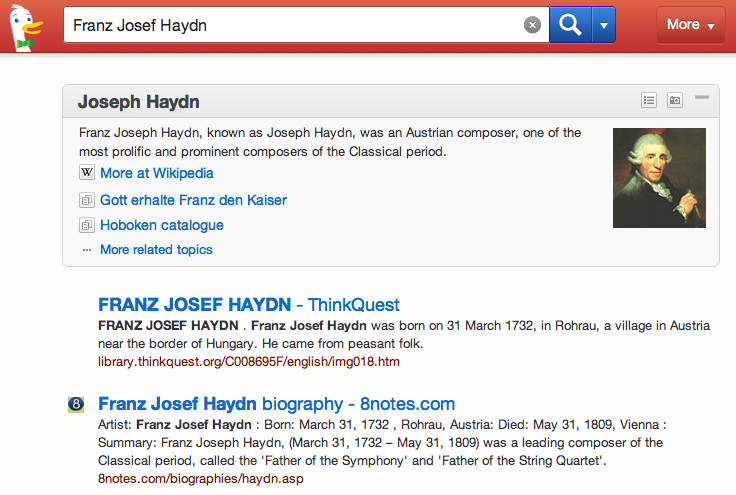Open the FRANZ JOSEF HAYDN - ThinkQuest result

(x=249, y=305)
